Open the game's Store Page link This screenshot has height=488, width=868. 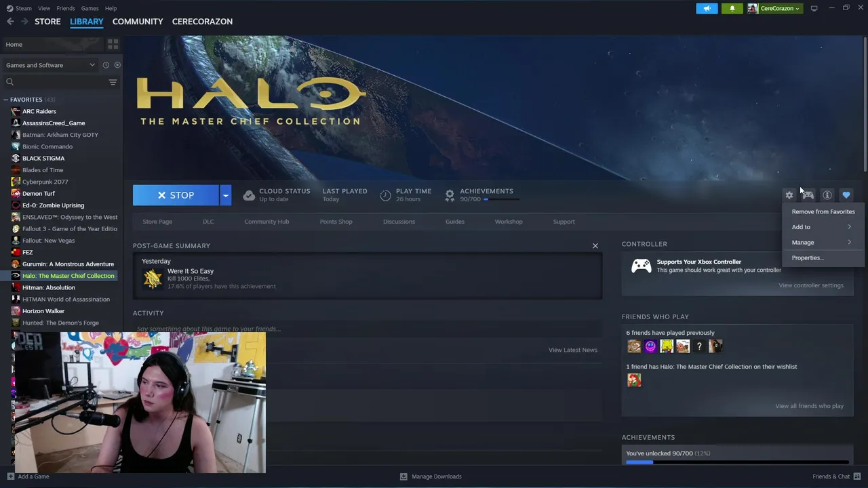pyautogui.click(x=157, y=222)
